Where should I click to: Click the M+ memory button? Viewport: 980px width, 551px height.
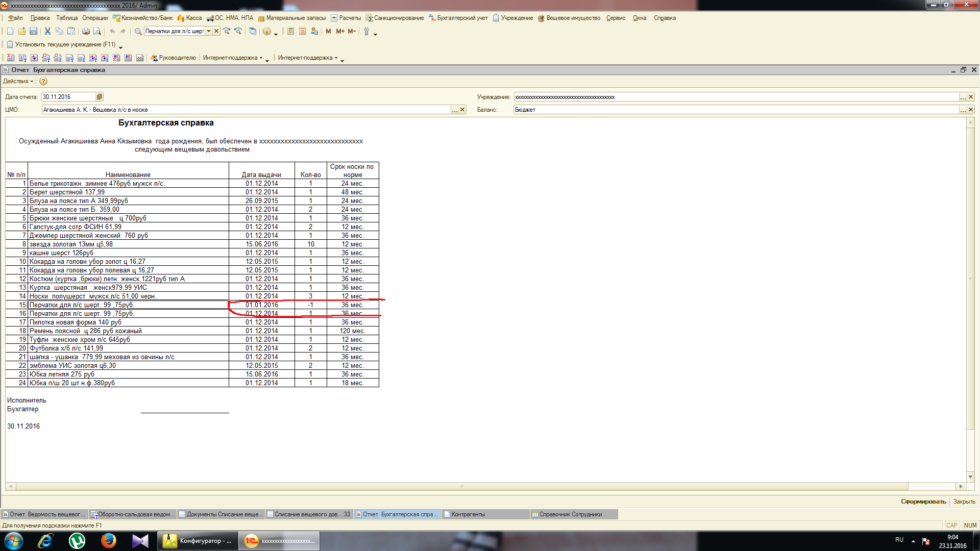coord(340,32)
